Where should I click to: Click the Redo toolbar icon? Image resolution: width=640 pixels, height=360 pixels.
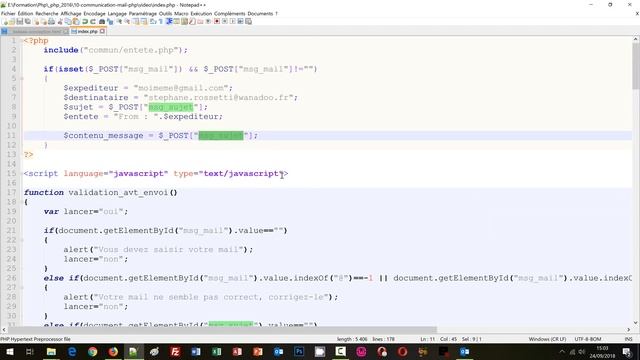pos(93,21)
